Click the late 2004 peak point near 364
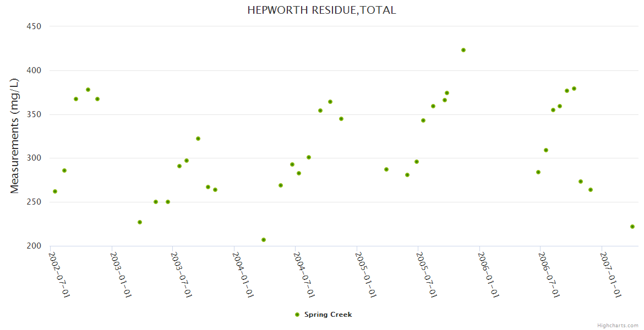This screenshot has width=644, height=330. pyautogui.click(x=330, y=102)
